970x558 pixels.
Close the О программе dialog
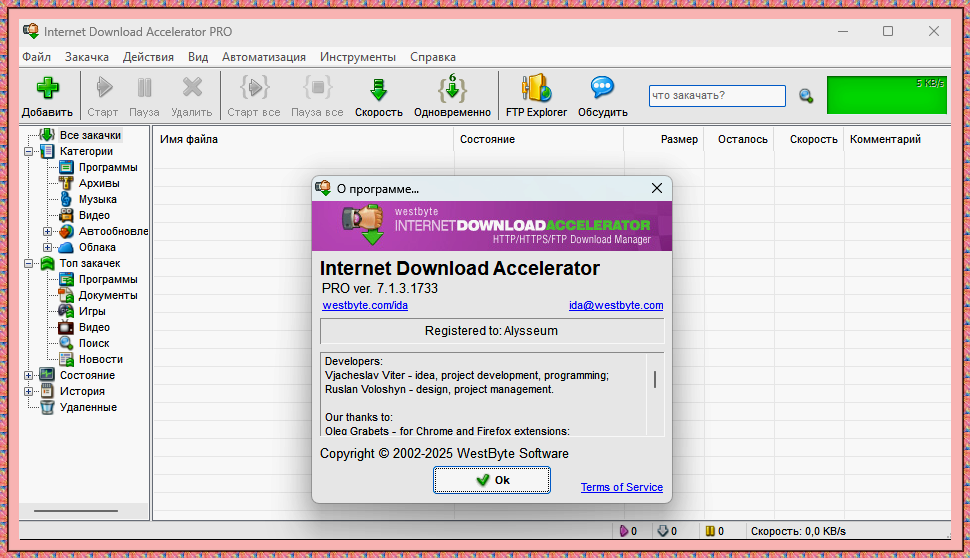click(x=657, y=188)
